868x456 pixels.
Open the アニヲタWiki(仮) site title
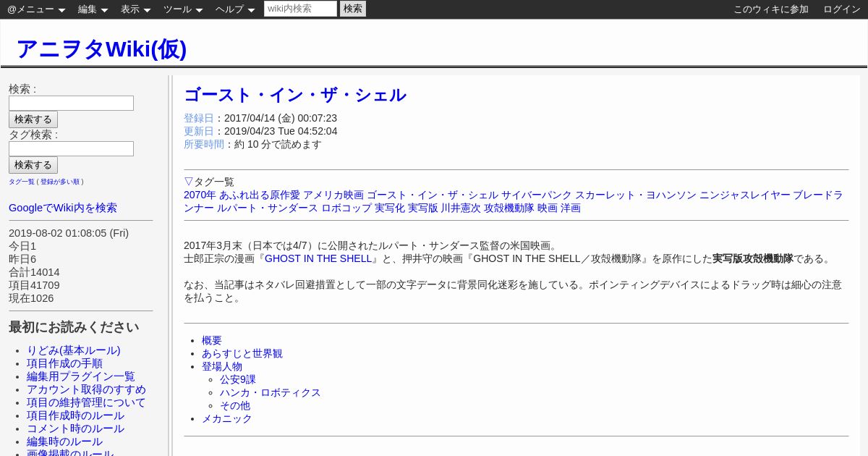tap(101, 48)
